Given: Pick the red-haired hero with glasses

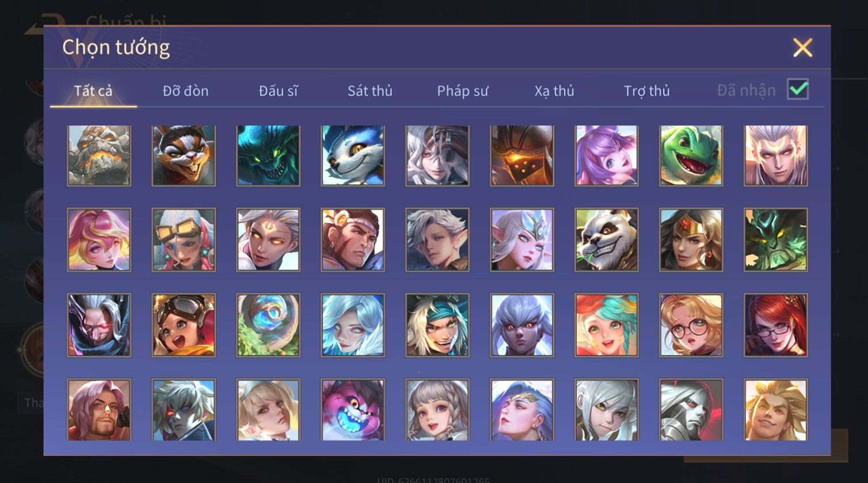Looking at the screenshot, I should [x=775, y=325].
